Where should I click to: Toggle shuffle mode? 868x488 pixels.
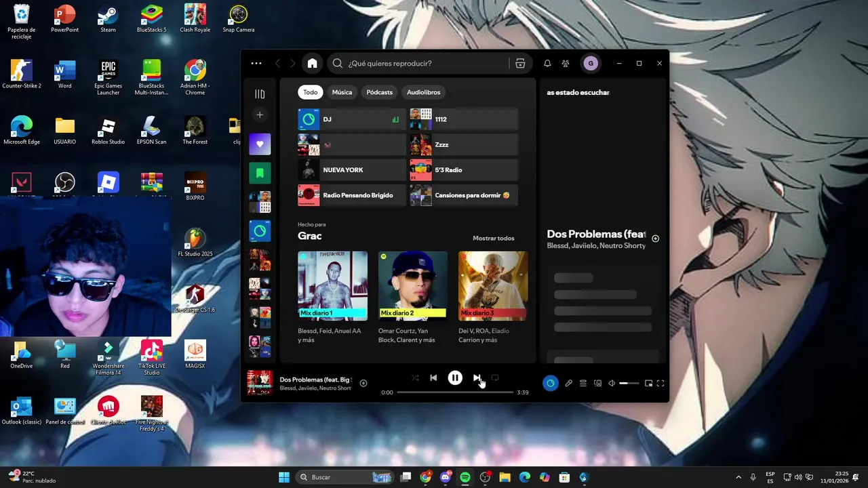pyautogui.click(x=415, y=378)
